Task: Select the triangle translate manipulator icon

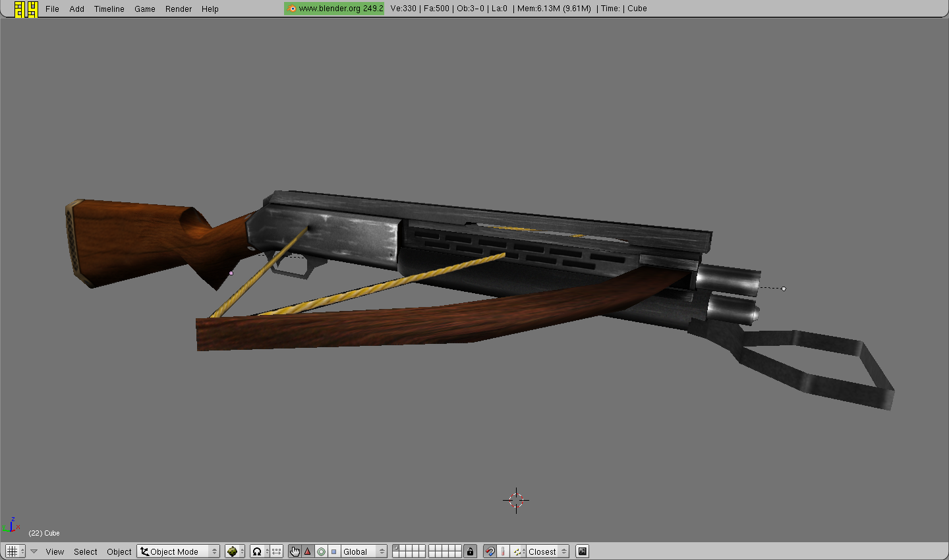Action: [x=308, y=551]
